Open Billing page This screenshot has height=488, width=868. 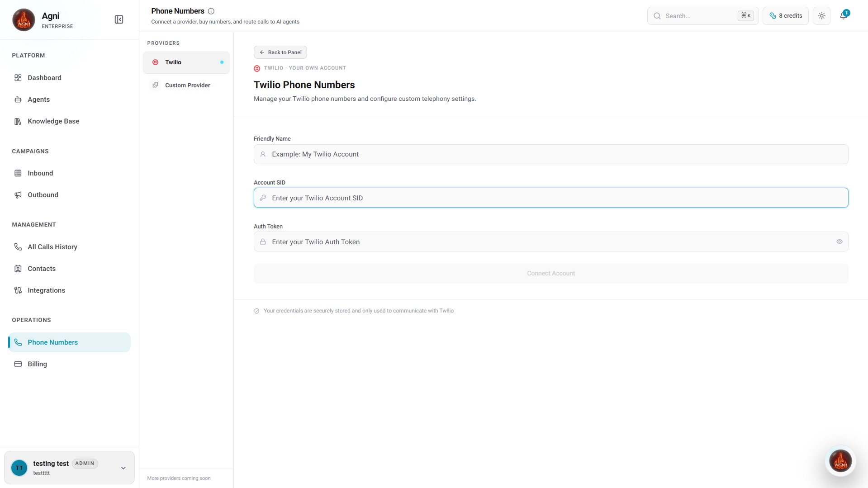69,364
